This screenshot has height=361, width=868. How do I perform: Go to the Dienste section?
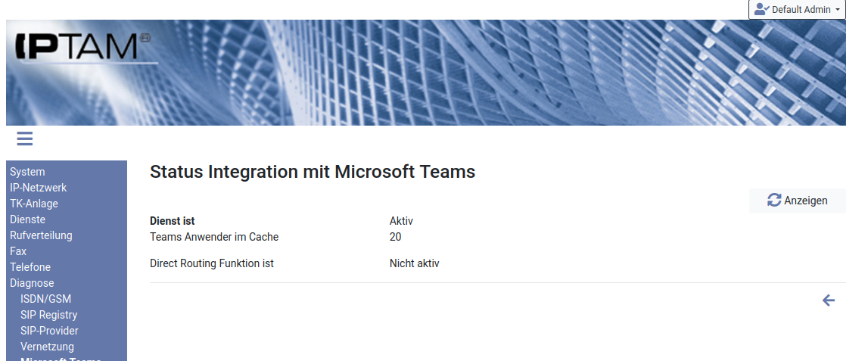(27, 219)
